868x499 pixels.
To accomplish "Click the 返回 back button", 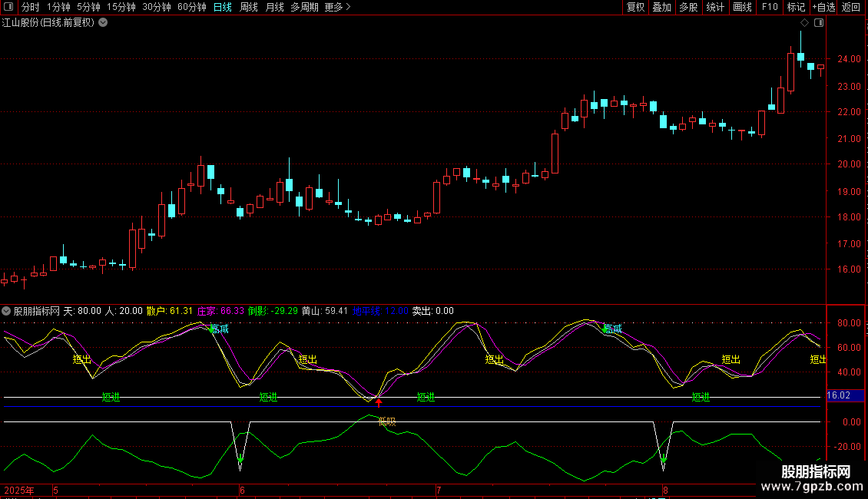I will 851,7.
